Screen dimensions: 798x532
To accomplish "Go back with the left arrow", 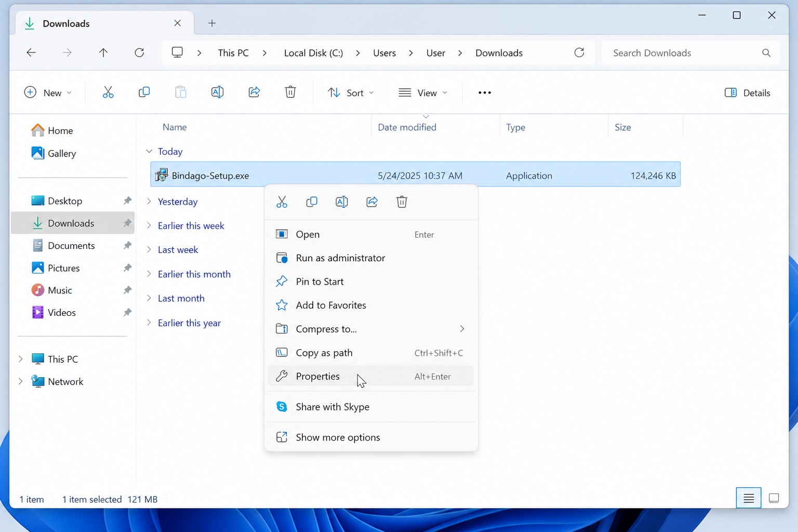I will coord(31,52).
